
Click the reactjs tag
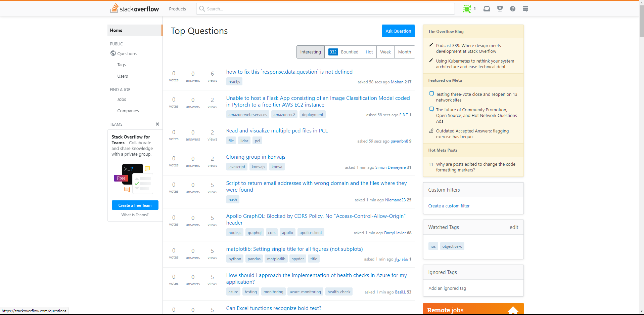[x=234, y=82]
